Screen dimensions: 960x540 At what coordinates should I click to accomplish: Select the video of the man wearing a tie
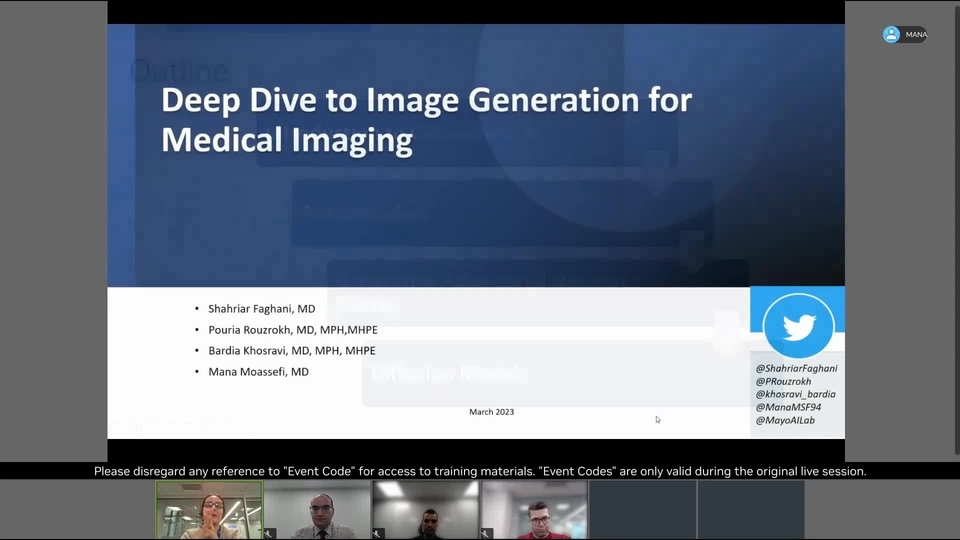317,510
